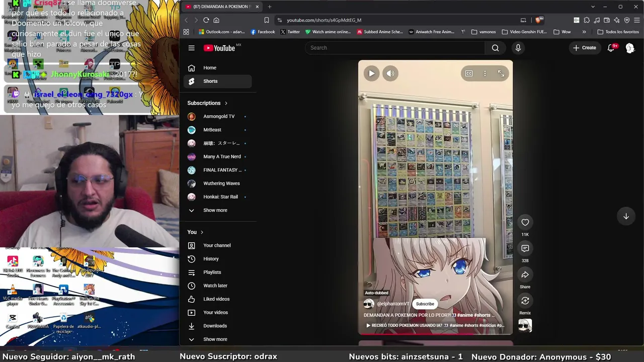Screen dimensions: 644x362
Task: Open the Wuthering Waves subscription
Action: (x=217, y=184)
